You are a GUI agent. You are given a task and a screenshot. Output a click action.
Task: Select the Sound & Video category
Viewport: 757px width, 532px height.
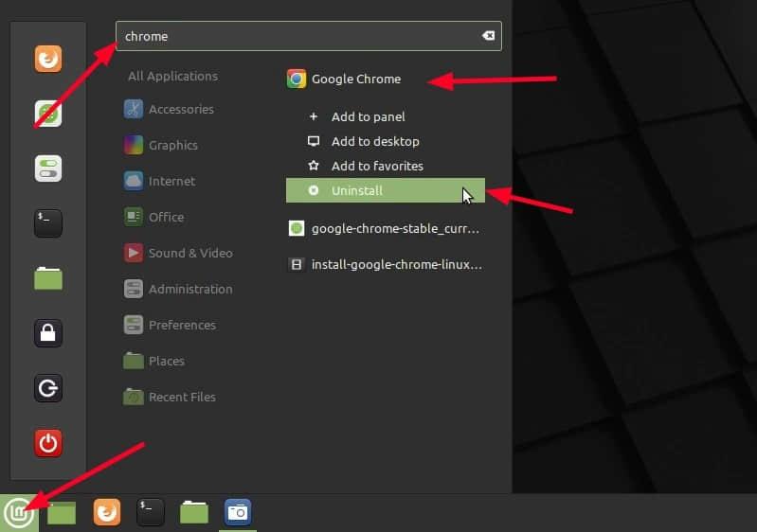click(x=189, y=253)
